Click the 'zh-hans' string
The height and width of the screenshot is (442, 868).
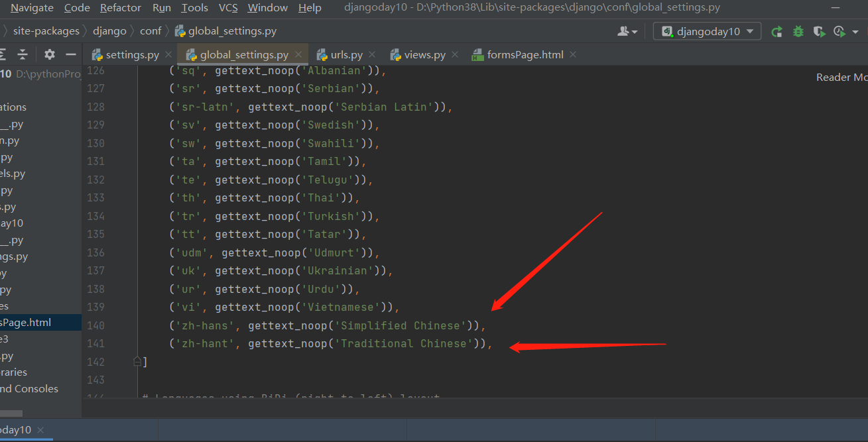pyautogui.click(x=205, y=325)
